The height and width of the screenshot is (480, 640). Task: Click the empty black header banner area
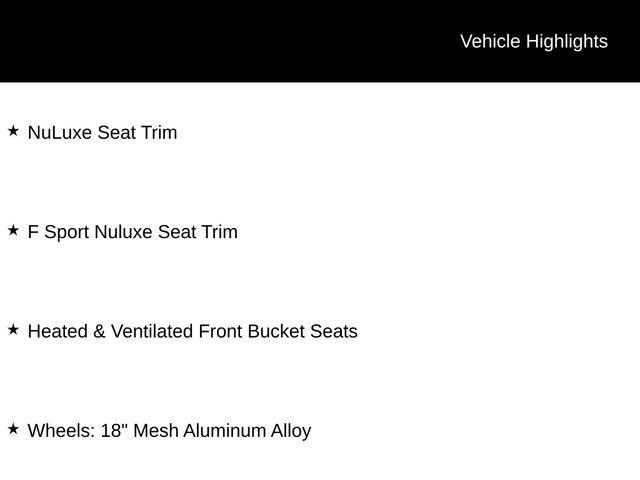[229, 41]
